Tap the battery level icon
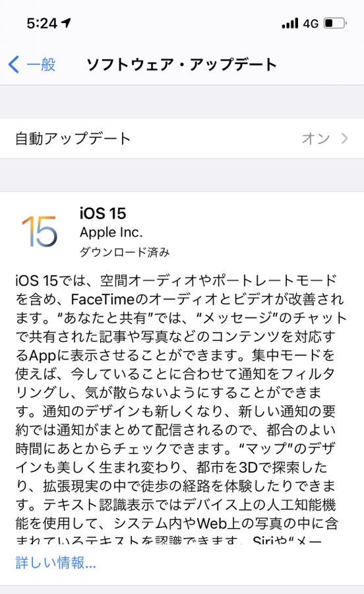This screenshot has width=364, height=594. pyautogui.click(x=335, y=23)
